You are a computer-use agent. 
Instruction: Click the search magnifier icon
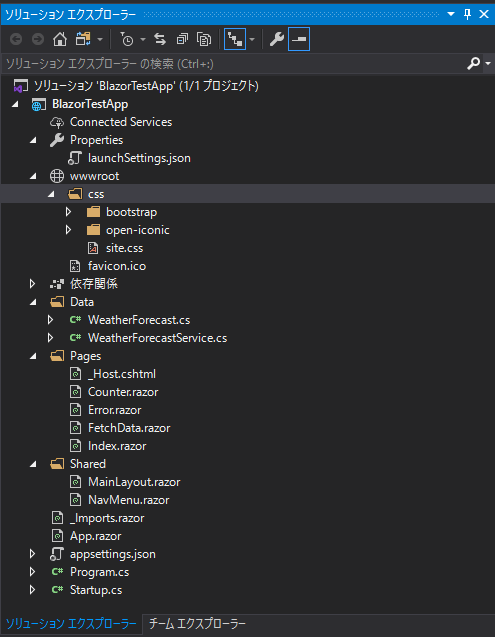pos(473,63)
